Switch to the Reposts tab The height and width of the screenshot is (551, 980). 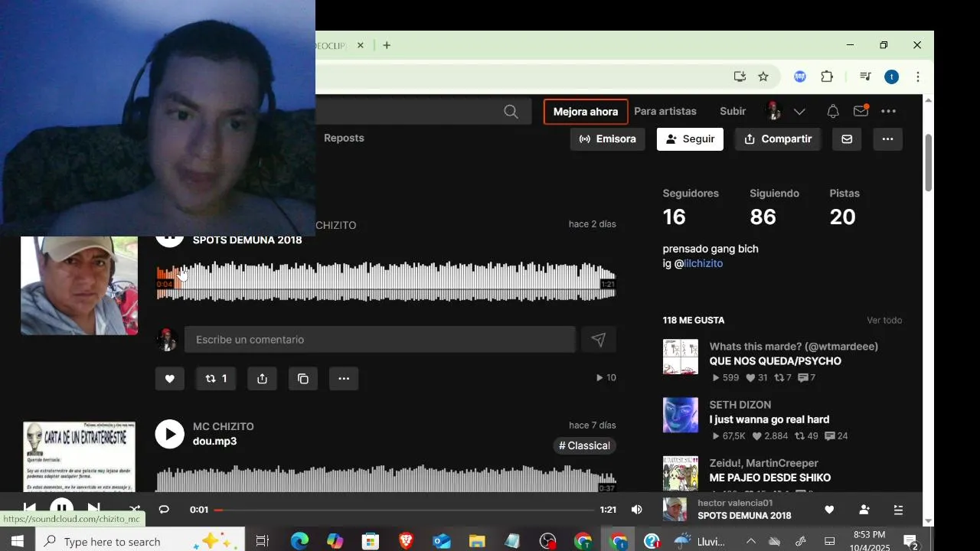344,138
